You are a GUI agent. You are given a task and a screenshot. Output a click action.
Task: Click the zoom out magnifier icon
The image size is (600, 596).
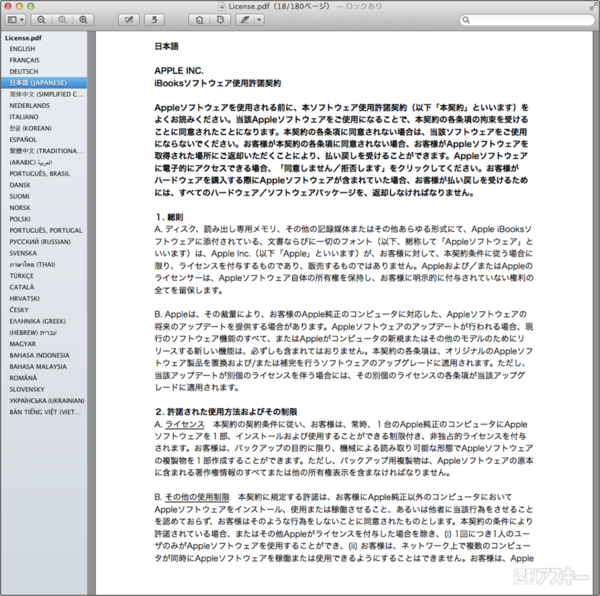pyautogui.click(x=41, y=20)
